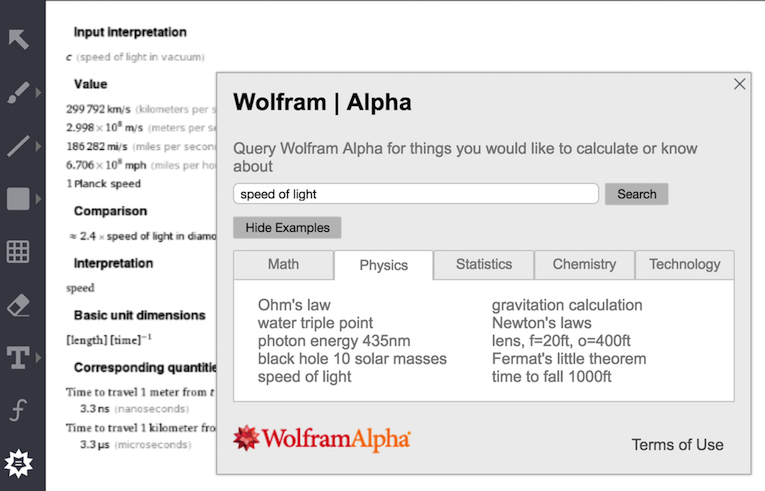765x491 pixels.
Task: Click the Hide Examples button
Action: point(287,228)
